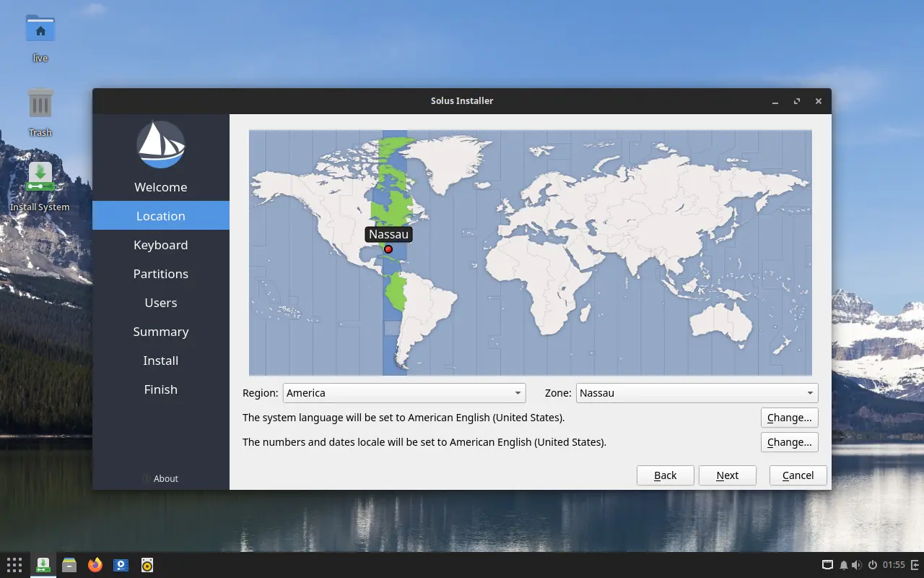Viewport: 924px width, 578px height.
Task: Select the Install step in sidebar
Action: (x=161, y=361)
